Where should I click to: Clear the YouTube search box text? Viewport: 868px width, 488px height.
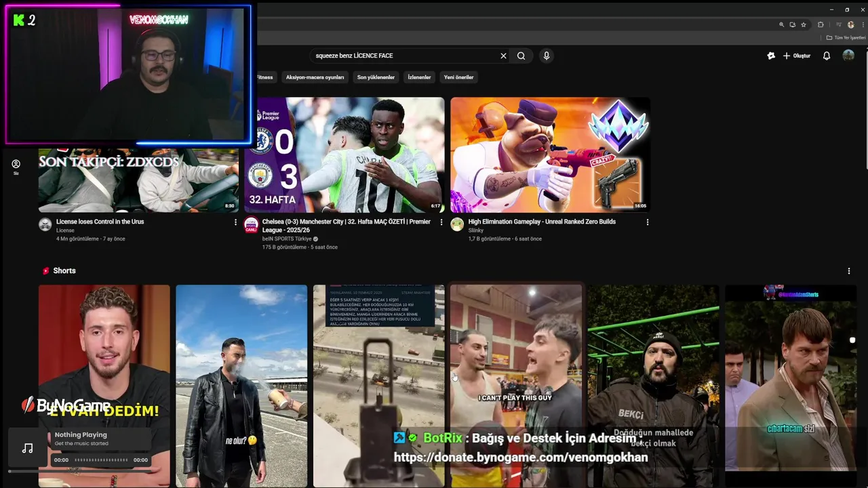click(x=503, y=56)
